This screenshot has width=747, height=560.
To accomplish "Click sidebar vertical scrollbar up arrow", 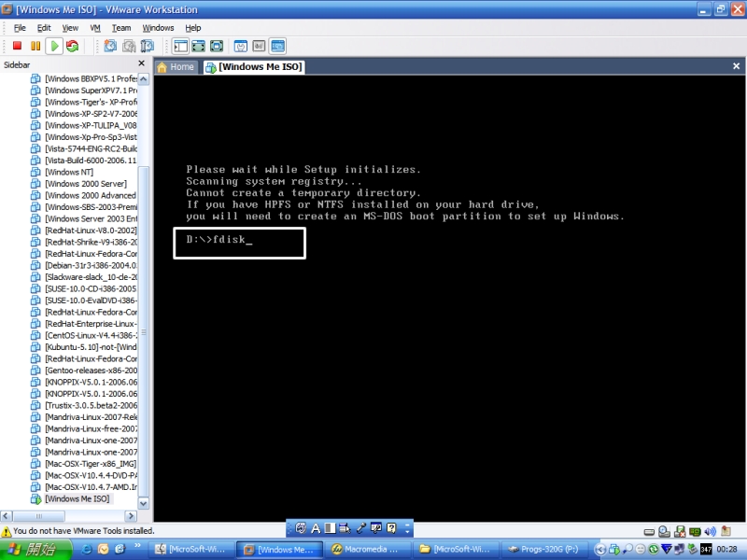I will pyautogui.click(x=144, y=79).
